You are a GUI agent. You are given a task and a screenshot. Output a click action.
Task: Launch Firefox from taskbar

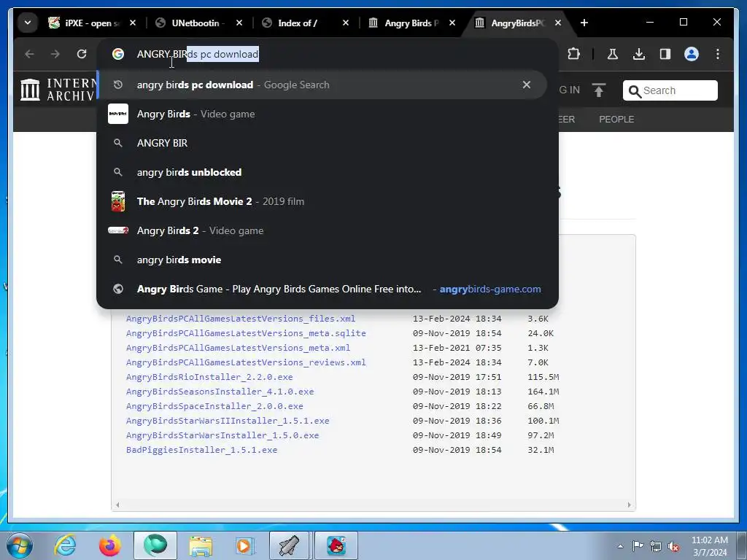[109, 545]
